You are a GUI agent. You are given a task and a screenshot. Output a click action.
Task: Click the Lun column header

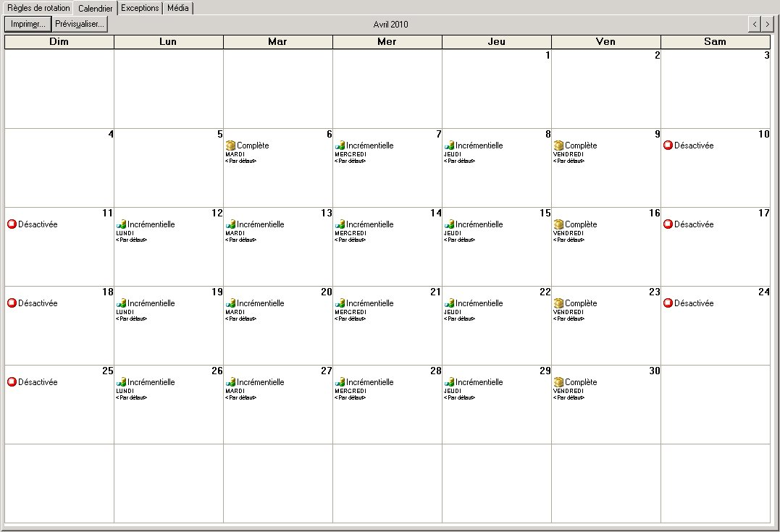(x=169, y=42)
